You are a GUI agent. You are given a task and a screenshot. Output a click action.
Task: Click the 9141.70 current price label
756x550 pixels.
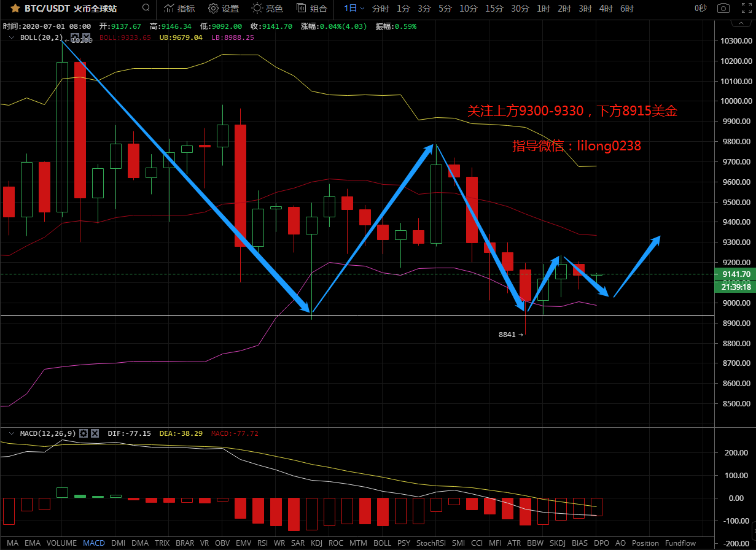pos(736,274)
